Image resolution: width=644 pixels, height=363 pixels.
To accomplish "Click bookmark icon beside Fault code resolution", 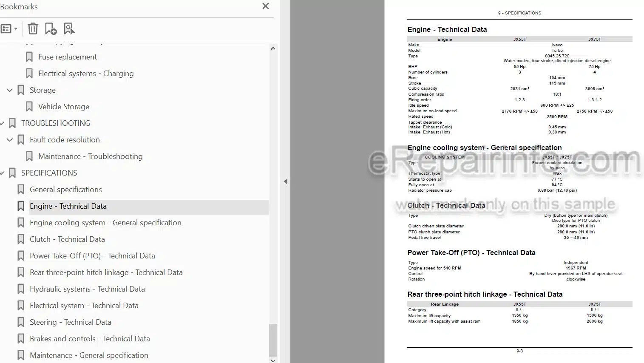I will point(21,140).
